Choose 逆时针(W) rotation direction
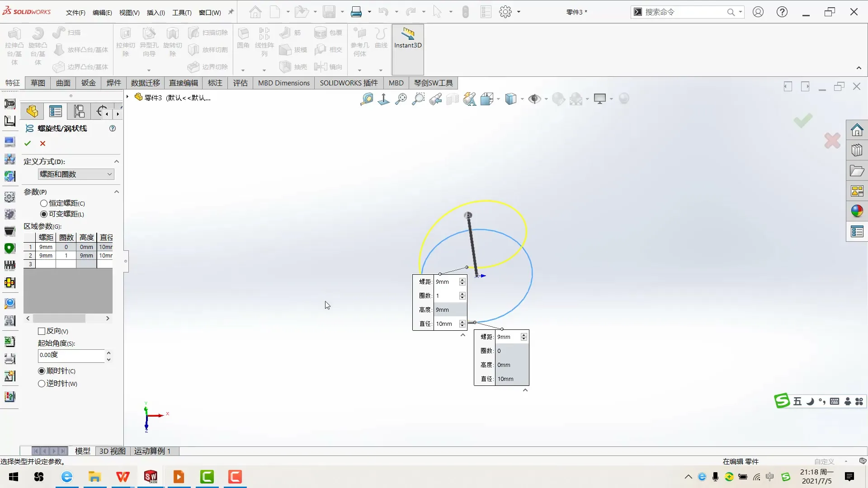This screenshot has height=488, width=868. [x=42, y=384]
